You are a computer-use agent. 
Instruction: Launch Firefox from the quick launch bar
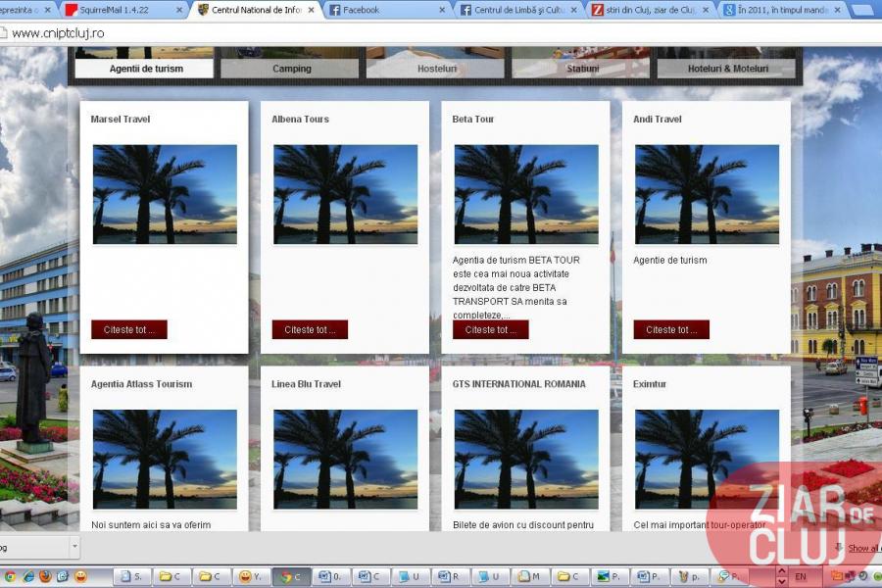[x=45, y=576]
